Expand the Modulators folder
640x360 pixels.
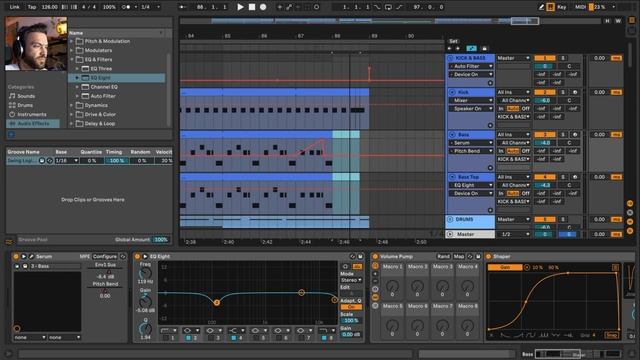[x=72, y=51]
